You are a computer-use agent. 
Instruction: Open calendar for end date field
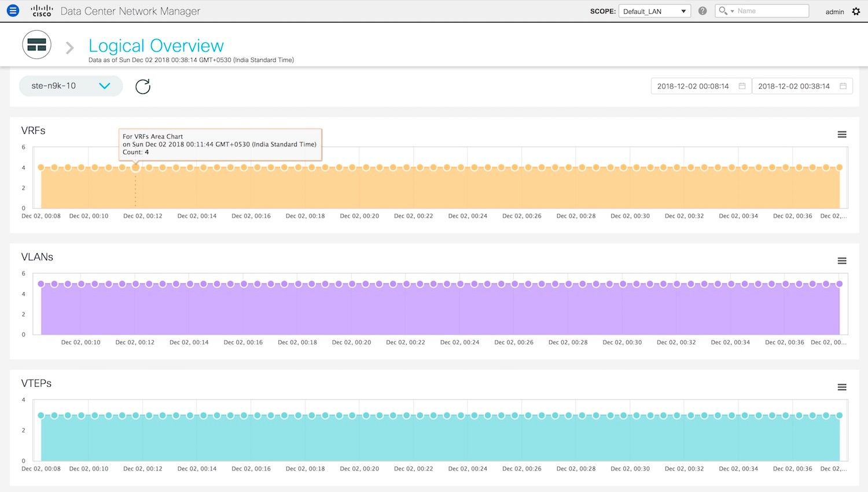click(843, 86)
